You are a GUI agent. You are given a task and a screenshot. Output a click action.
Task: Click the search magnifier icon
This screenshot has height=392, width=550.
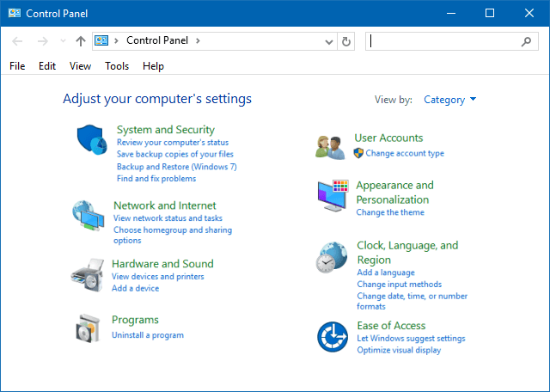point(526,41)
